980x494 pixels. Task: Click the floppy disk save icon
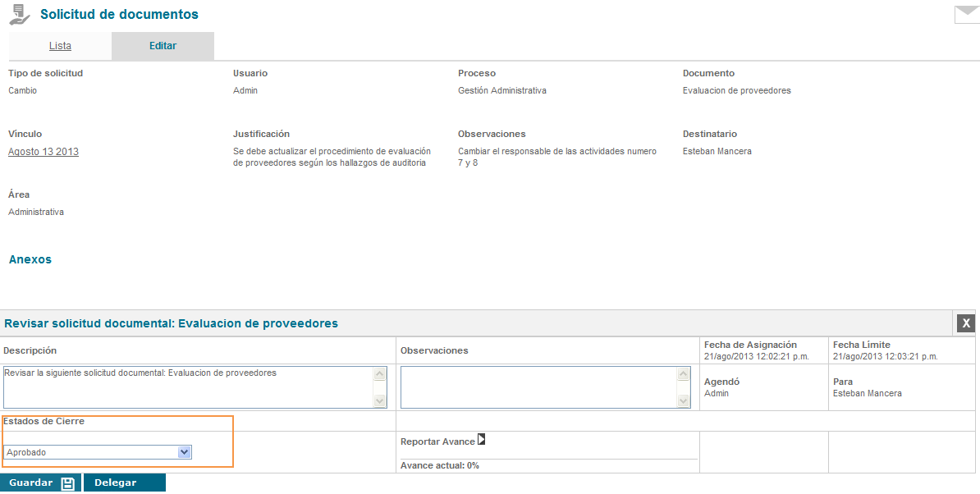pos(68,483)
